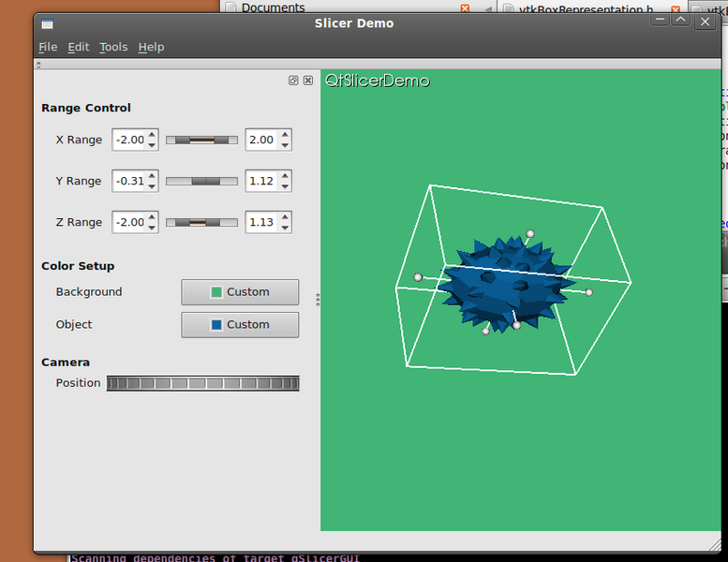Click the right white handle sphere on the bounding box
The width and height of the screenshot is (728, 562).
tap(589, 292)
